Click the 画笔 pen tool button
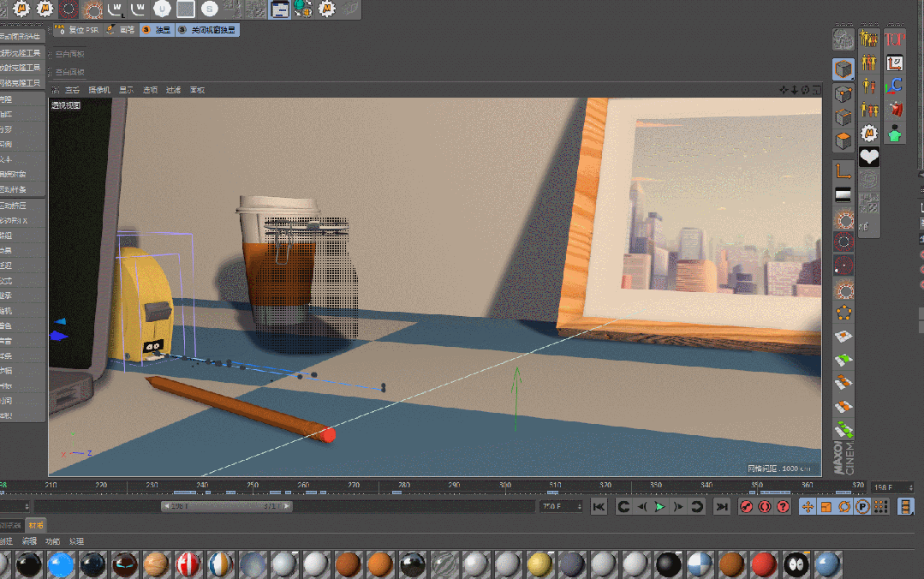924x579 pixels. coord(122,29)
